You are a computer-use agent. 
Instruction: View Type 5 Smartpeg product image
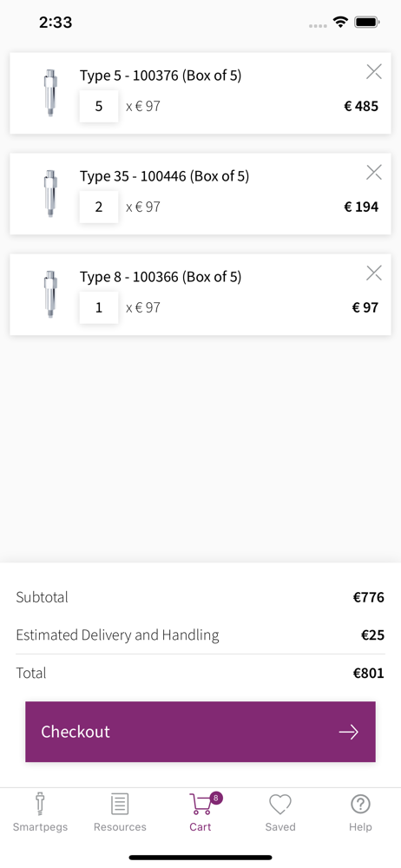click(51, 93)
